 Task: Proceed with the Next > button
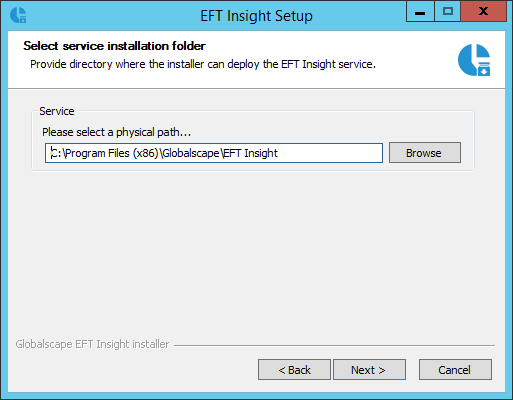[369, 370]
